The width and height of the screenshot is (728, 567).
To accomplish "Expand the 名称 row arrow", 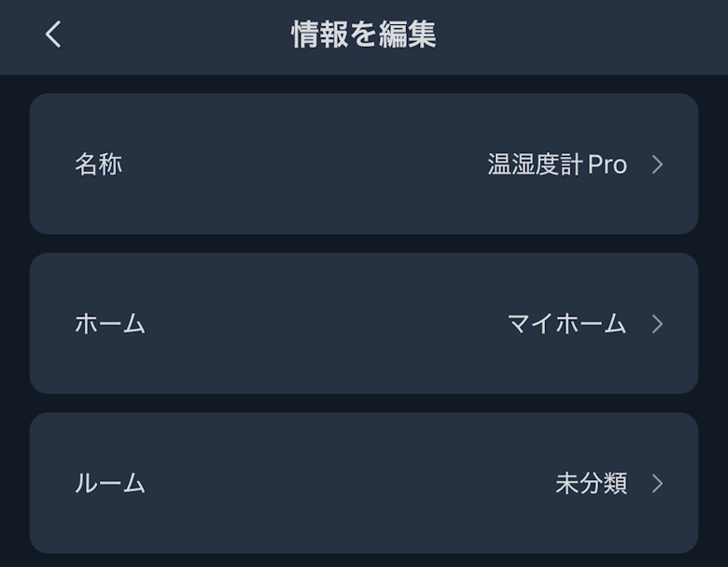I will pyautogui.click(x=657, y=164).
